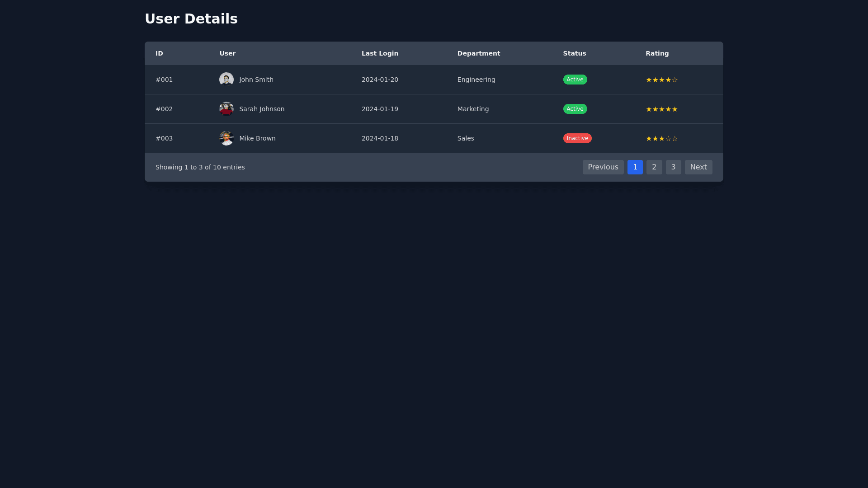Viewport: 868px width, 488px height.
Task: Click the Active badge for Sarah Johnson
Action: tap(575, 109)
